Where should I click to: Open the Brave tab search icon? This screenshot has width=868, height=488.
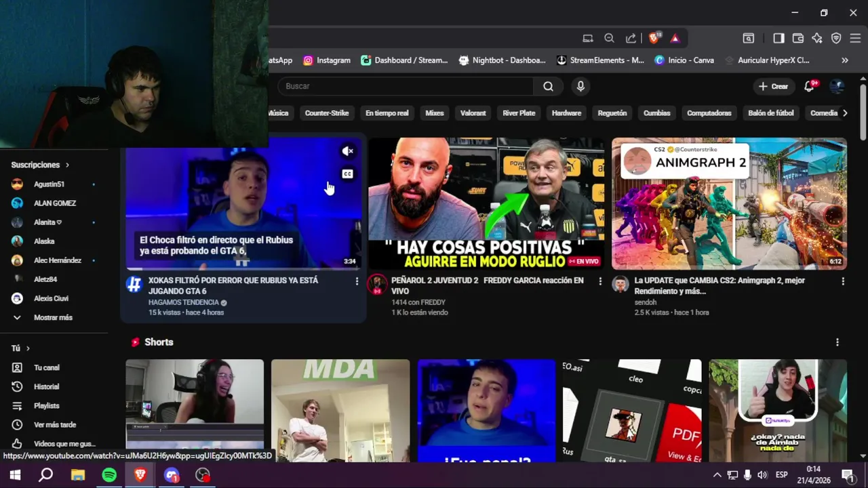pos(748,39)
